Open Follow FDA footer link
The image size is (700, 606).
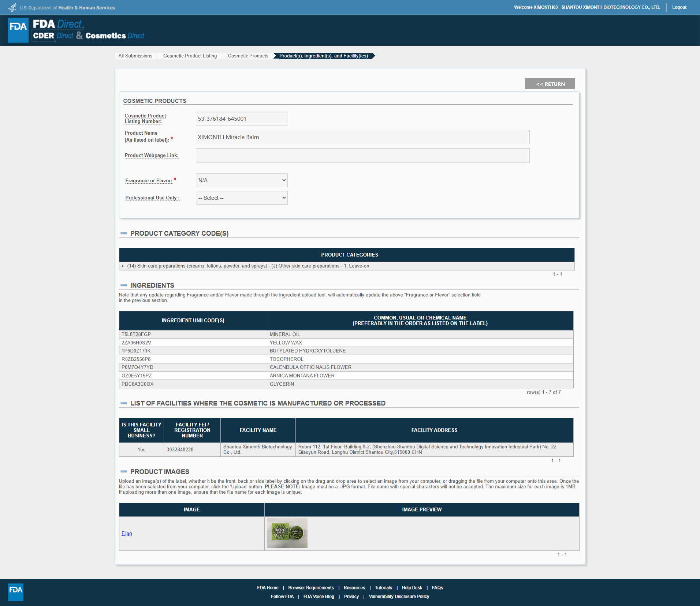(x=282, y=596)
